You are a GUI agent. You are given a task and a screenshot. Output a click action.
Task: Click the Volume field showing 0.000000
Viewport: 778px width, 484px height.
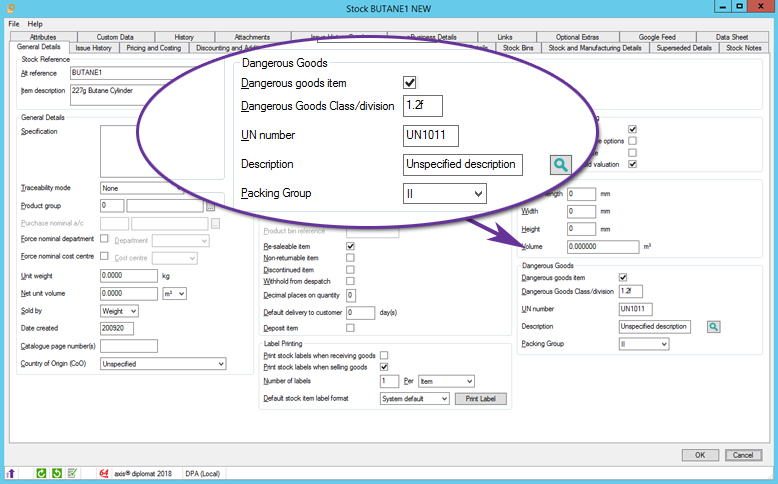tap(603, 247)
